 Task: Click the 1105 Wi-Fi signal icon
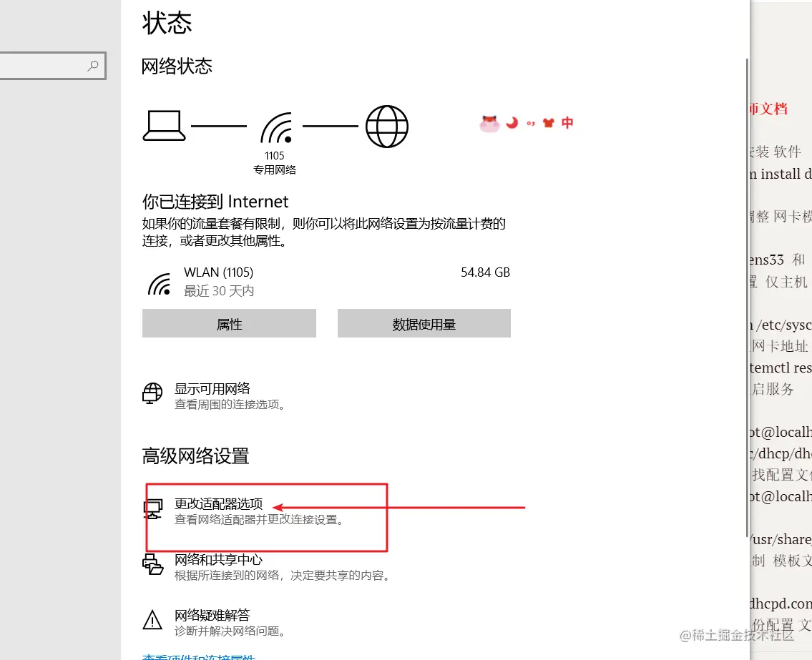(277, 128)
